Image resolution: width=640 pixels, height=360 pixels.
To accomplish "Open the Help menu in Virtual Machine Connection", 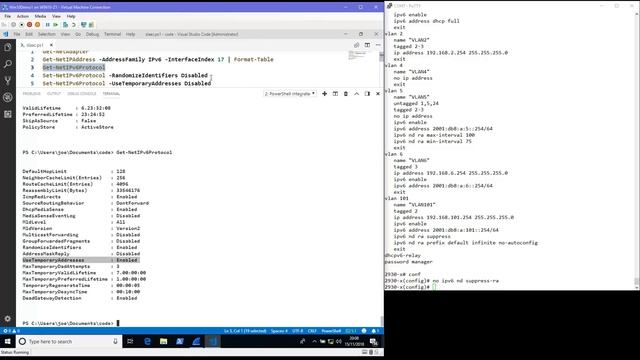I will coord(71,16).
